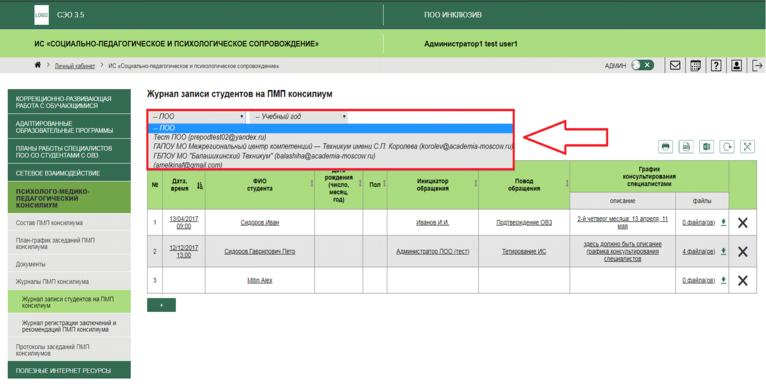This screenshot has height=384, width=766.
Task: Select ГАПОУ МО Межрегиональный центр компетенций option
Action: (331, 147)
